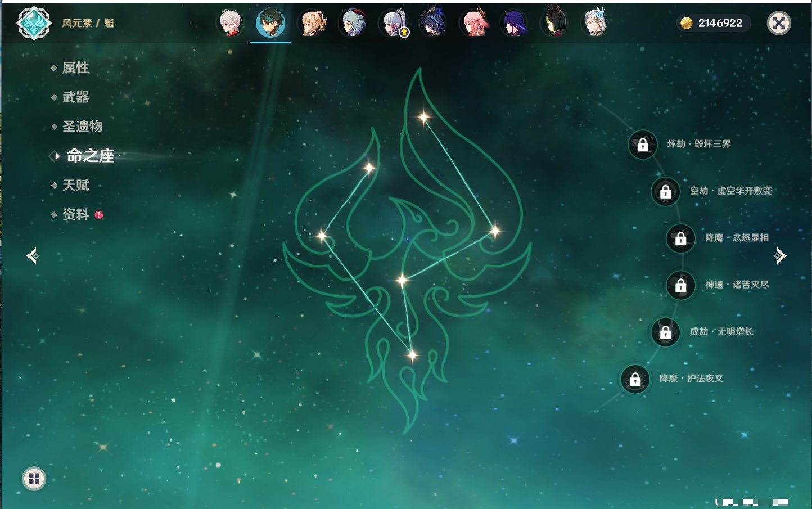View constellation label 神通 · 诸苦灭尽
The height and width of the screenshot is (509, 812).
coord(737,285)
